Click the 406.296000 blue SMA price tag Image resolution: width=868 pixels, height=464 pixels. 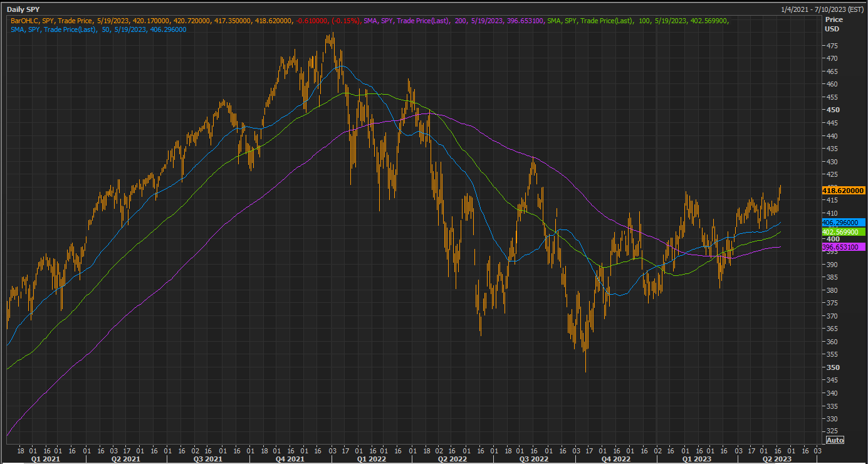tap(844, 223)
